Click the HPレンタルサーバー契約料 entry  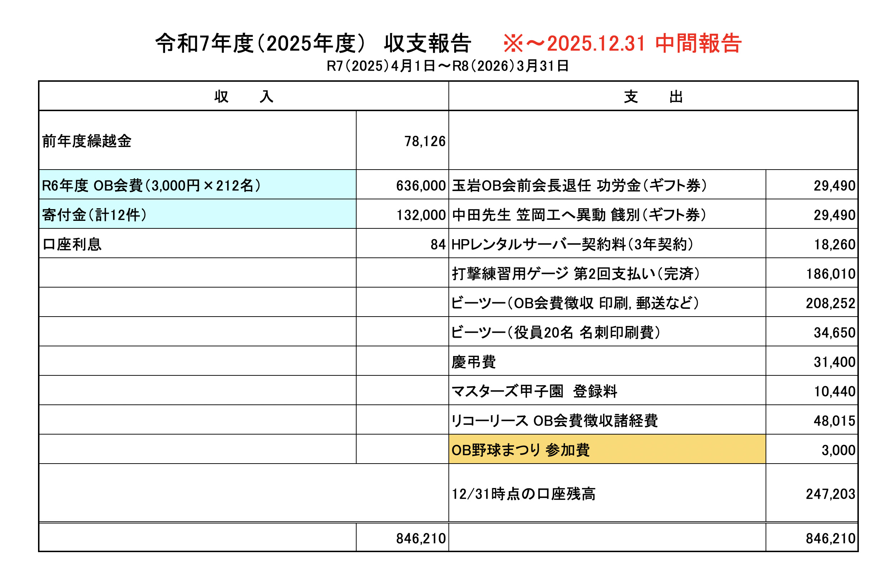point(572,244)
